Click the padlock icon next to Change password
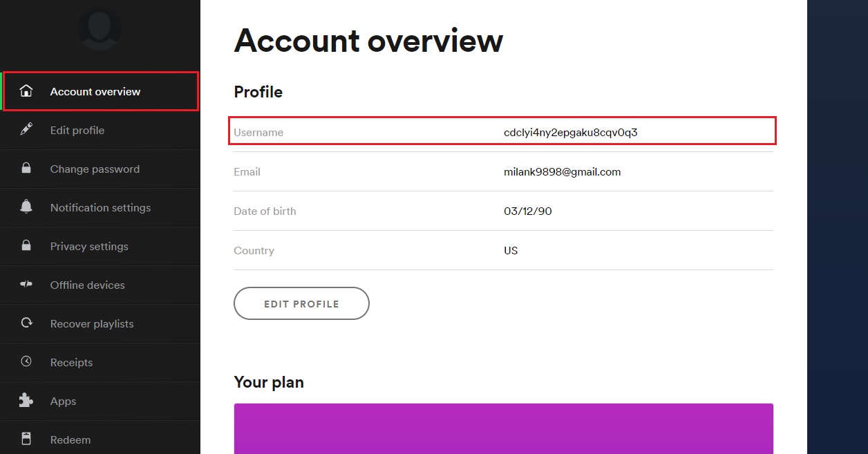Image resolution: width=868 pixels, height=454 pixels. (26, 169)
